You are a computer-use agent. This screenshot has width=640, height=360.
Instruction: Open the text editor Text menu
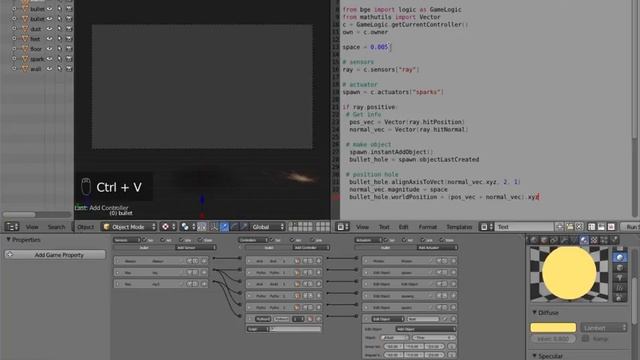384,227
